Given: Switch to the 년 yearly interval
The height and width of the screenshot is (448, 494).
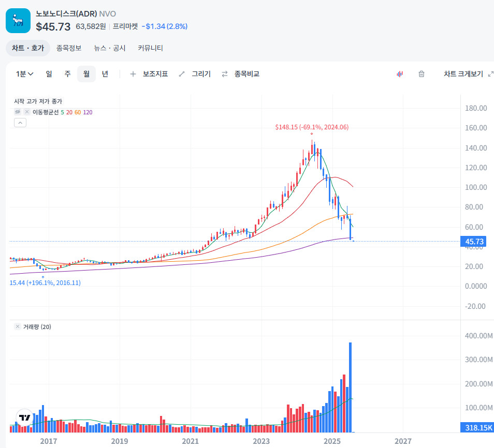Looking at the screenshot, I should click(105, 74).
